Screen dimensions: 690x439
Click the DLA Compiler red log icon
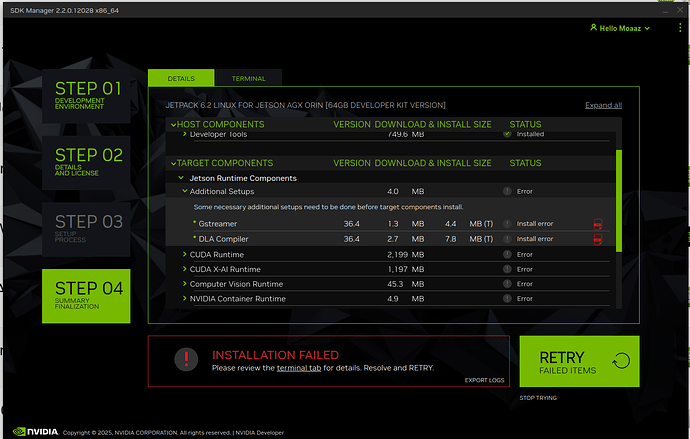598,240
